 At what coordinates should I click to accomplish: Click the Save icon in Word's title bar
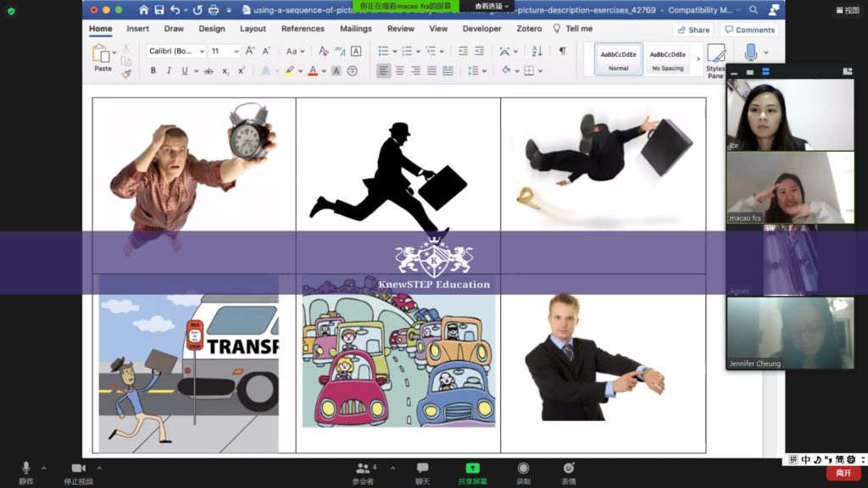click(159, 10)
